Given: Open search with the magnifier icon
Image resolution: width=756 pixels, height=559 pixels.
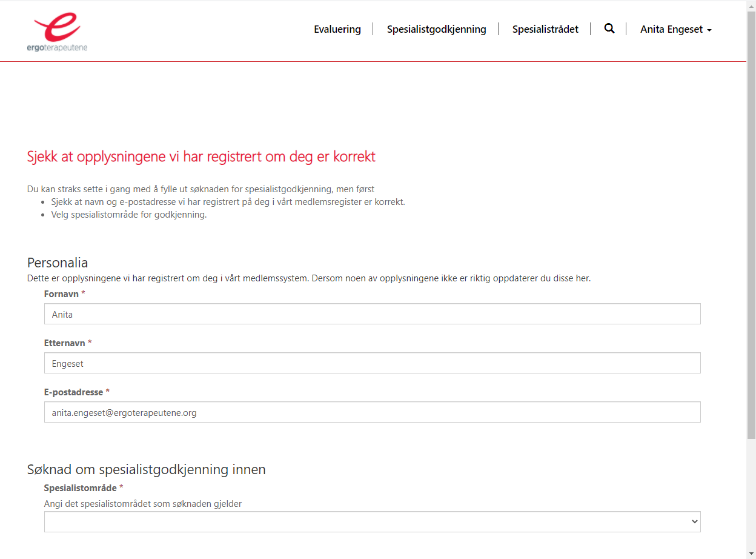Looking at the screenshot, I should [609, 28].
